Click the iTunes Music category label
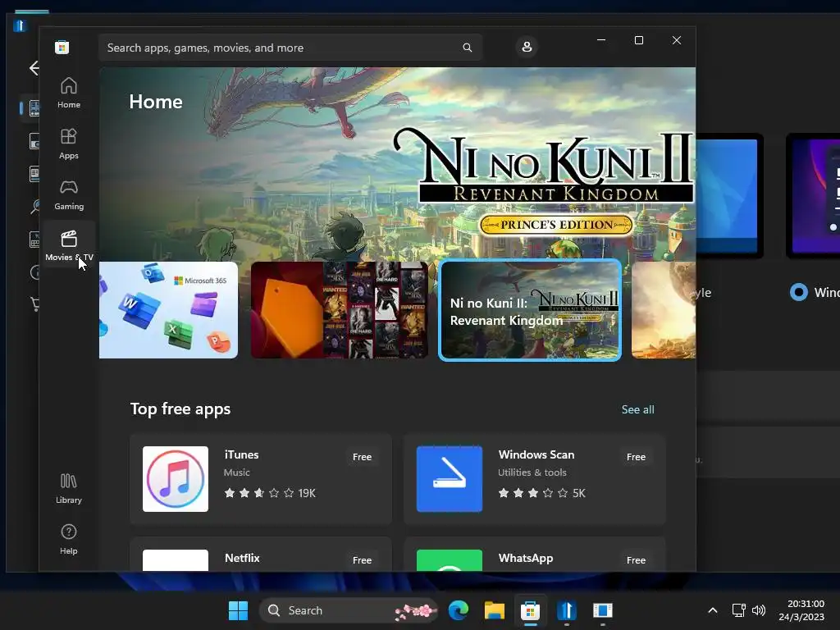 pos(237,472)
